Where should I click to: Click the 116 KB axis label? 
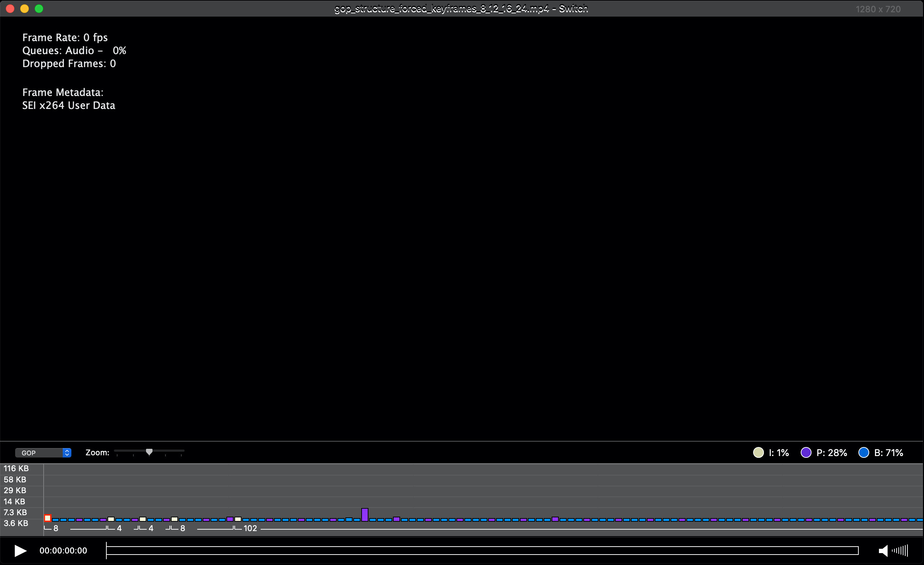pyautogui.click(x=16, y=468)
